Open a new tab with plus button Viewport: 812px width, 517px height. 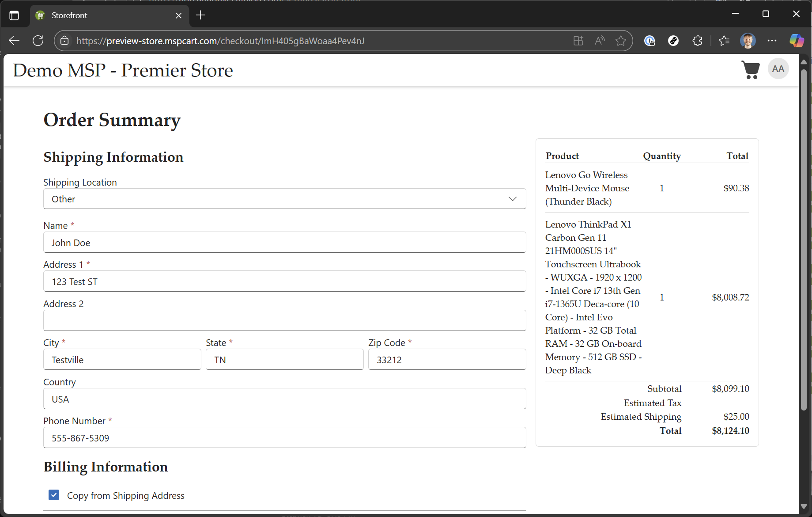click(x=200, y=15)
